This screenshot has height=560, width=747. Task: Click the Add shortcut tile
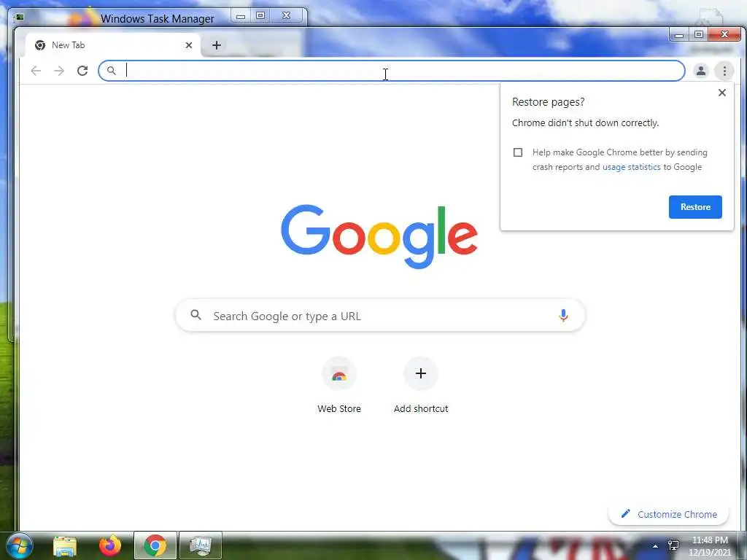421,385
